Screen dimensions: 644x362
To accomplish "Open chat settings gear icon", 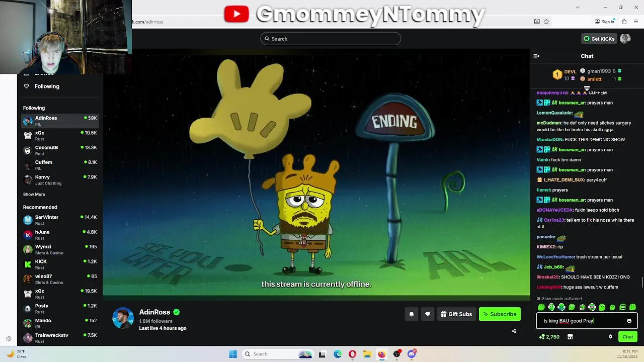I will pyautogui.click(x=610, y=337).
